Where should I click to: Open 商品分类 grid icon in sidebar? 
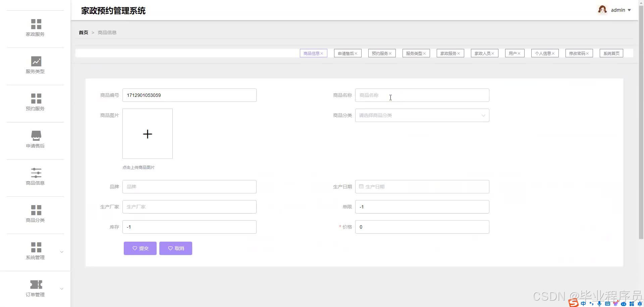click(x=36, y=210)
